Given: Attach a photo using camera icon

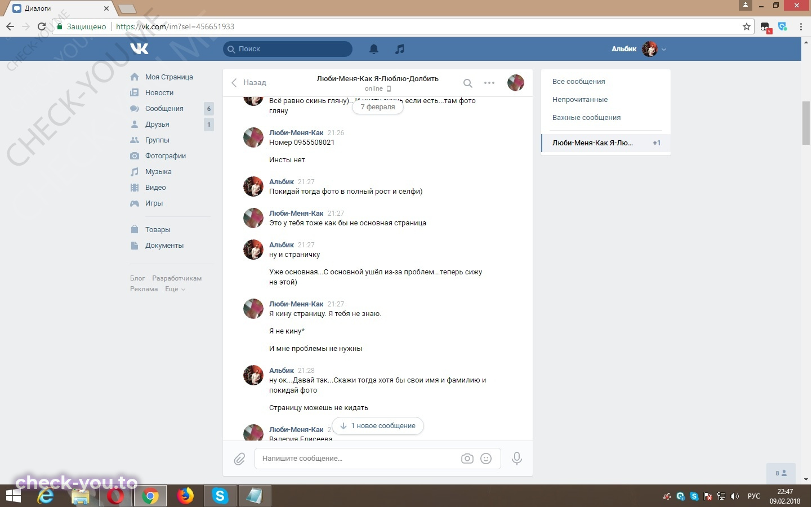Looking at the screenshot, I should click(467, 459).
